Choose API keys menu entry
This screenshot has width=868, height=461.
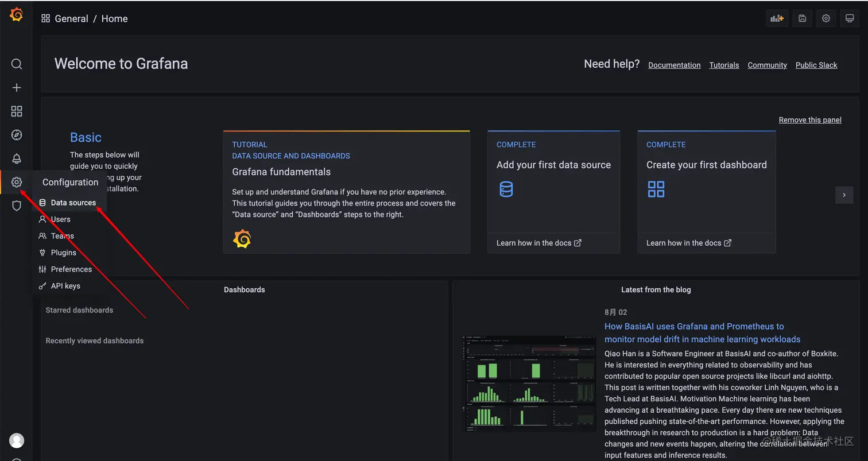click(x=65, y=286)
